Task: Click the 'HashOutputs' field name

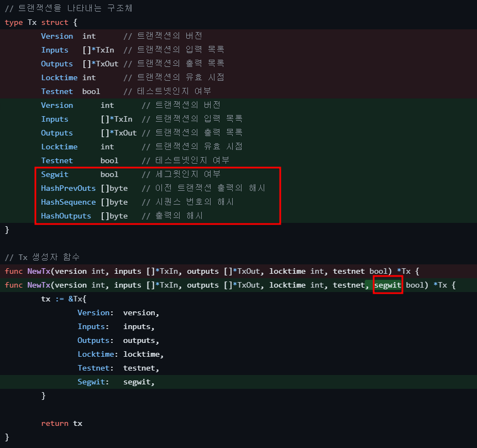Action: tap(66, 216)
